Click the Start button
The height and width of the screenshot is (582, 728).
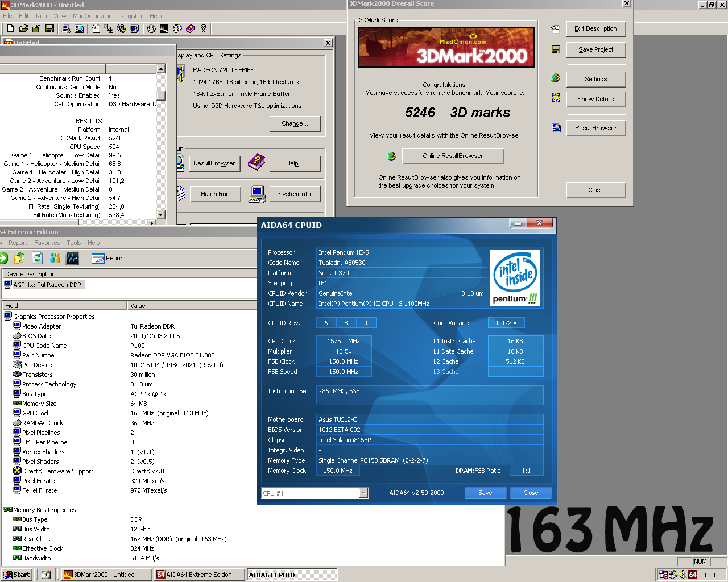(x=16, y=575)
